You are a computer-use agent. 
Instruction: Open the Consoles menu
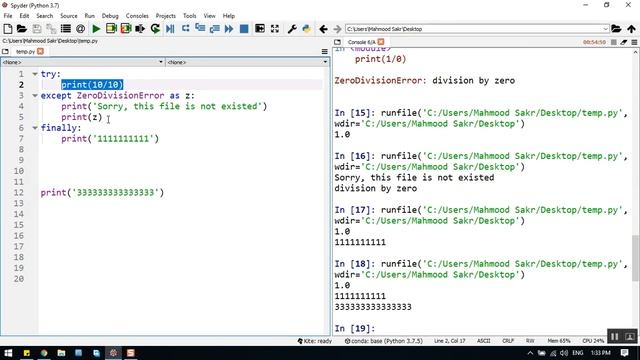pos(137,16)
